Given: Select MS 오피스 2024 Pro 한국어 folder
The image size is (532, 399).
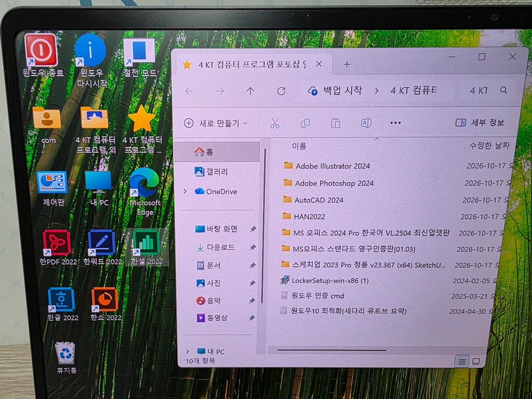Looking at the screenshot, I should click(x=365, y=233).
